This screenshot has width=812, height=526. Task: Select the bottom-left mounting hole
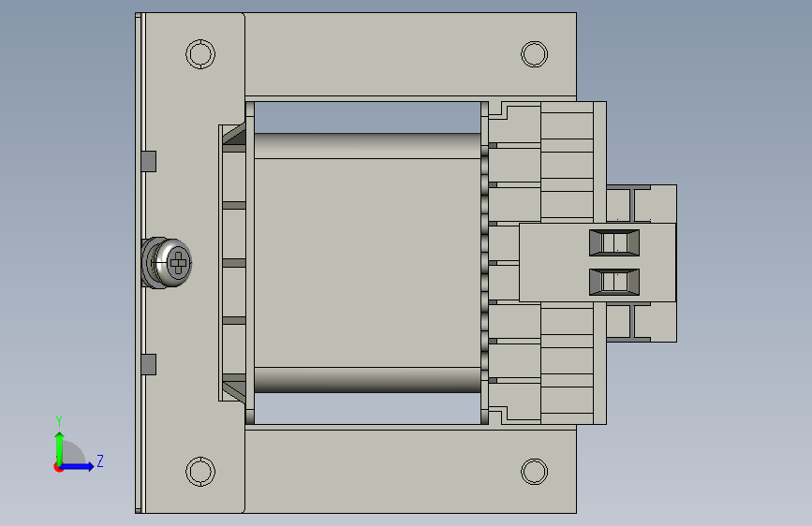200,471
